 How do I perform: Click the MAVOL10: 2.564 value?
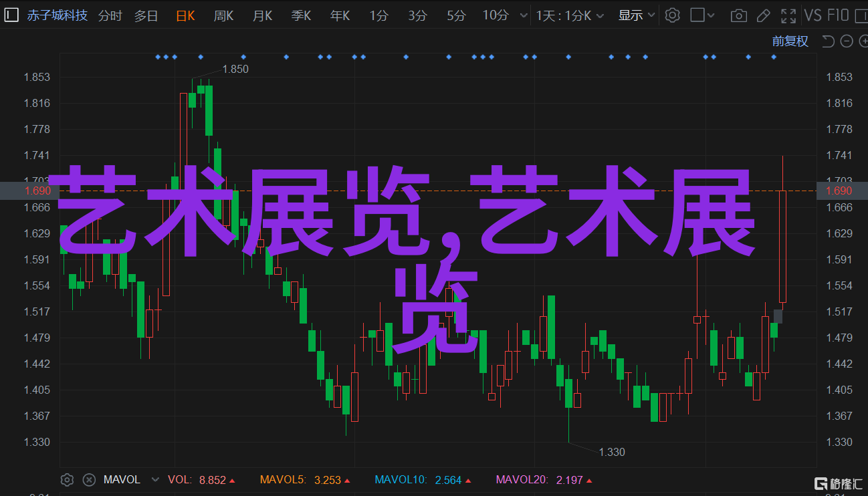pyautogui.click(x=423, y=479)
